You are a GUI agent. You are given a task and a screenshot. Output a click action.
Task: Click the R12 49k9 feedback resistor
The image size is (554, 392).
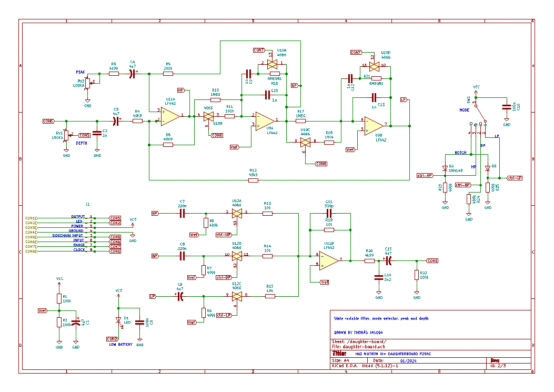point(253,180)
